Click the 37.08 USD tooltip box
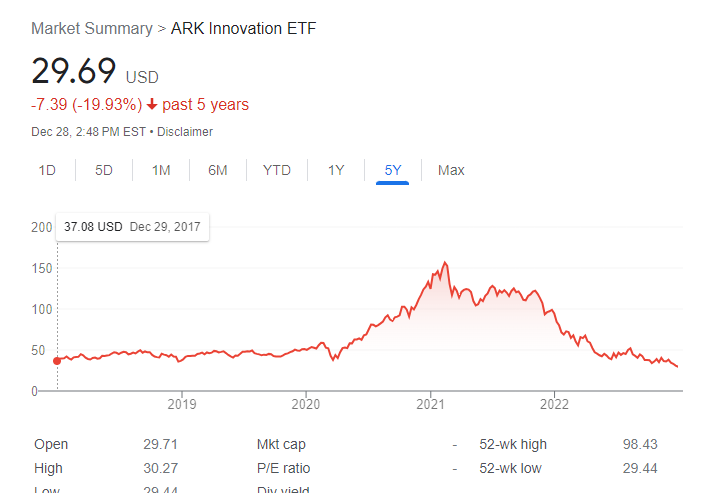This screenshot has height=493, width=708. [132, 227]
